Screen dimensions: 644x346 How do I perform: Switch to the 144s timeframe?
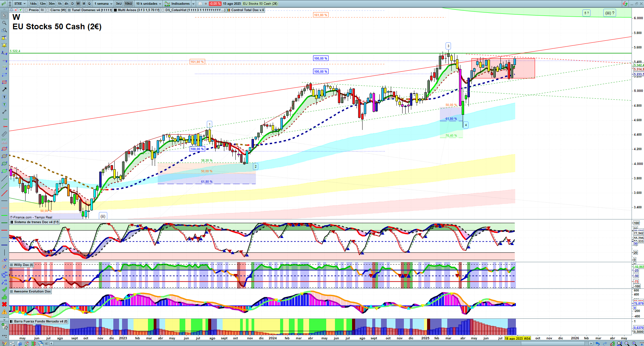click(33, 4)
